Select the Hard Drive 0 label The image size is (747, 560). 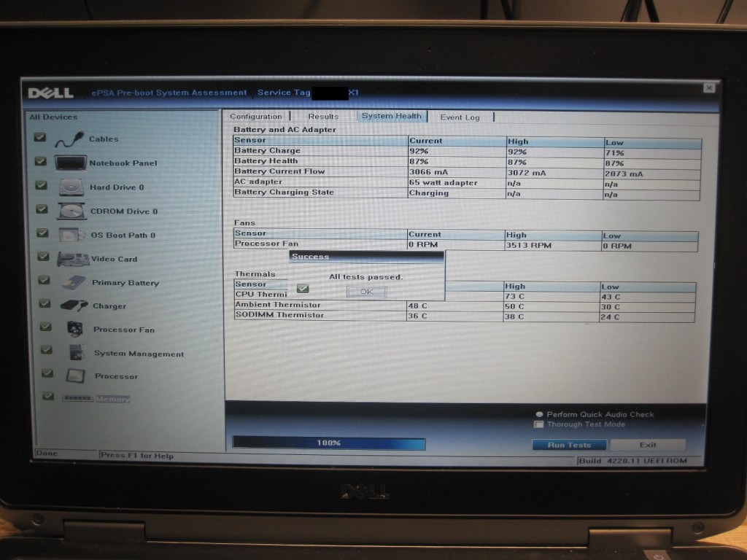[117, 187]
